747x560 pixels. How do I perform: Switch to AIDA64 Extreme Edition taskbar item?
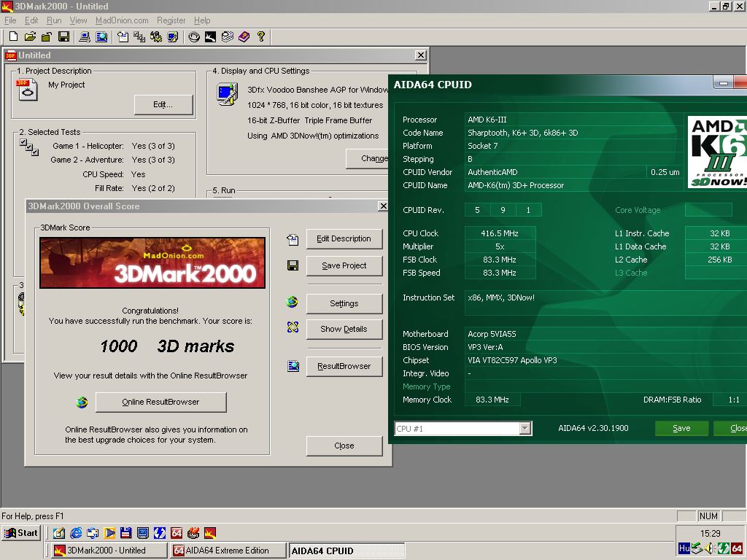coord(228,551)
